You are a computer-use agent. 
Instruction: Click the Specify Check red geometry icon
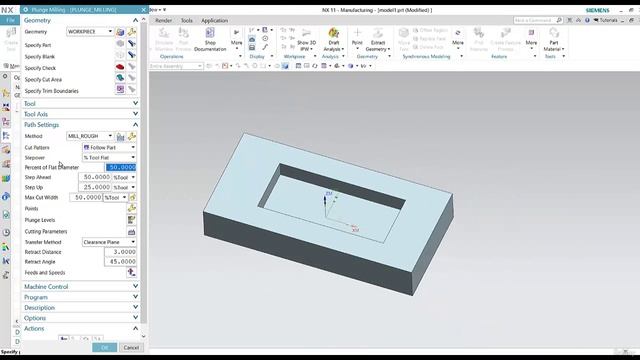point(120,67)
